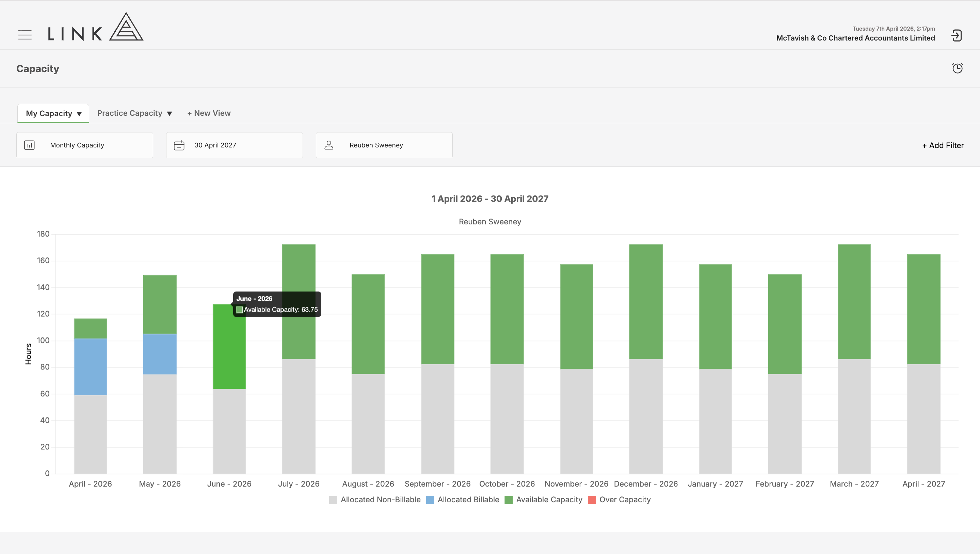Click the bar chart icon in Monthly Capacity

point(29,145)
